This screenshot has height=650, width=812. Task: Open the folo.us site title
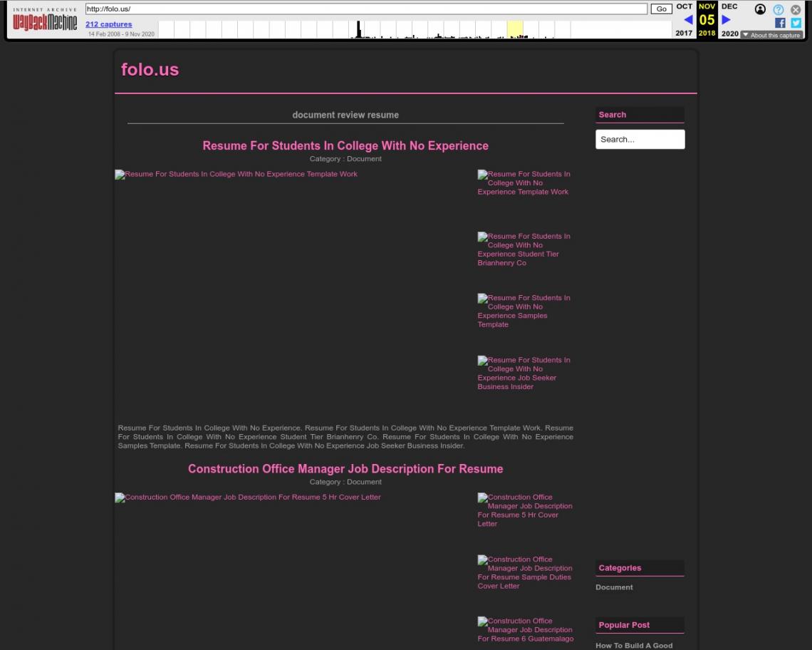coord(150,69)
